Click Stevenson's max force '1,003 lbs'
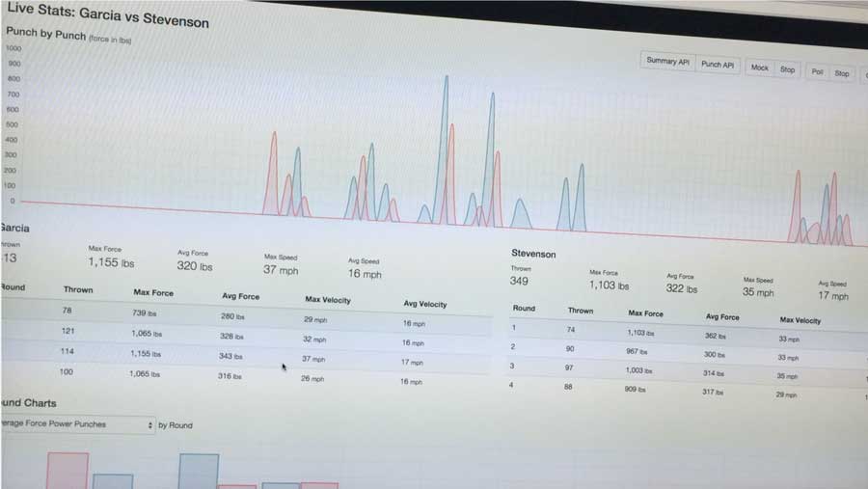The width and height of the screenshot is (868, 489). click(x=638, y=370)
